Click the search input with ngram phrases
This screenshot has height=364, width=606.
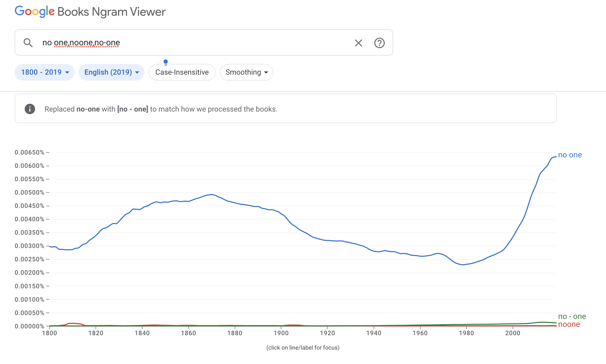(183, 43)
